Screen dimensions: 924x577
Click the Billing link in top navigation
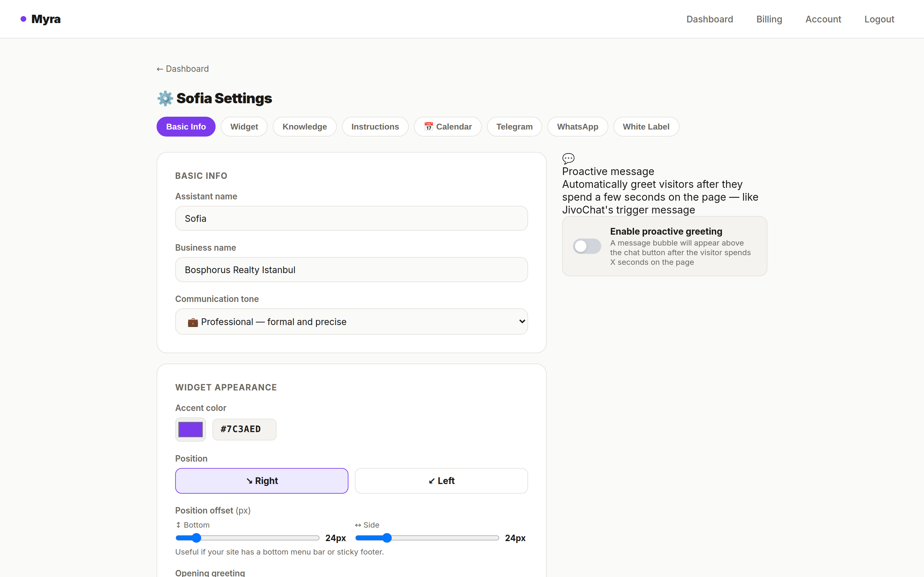point(769,19)
